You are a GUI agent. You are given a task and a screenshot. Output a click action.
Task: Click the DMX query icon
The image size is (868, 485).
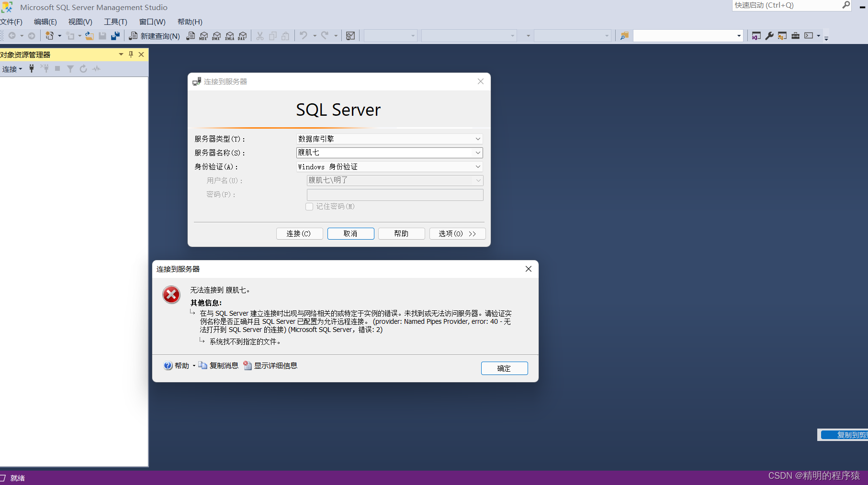pyautogui.click(x=216, y=36)
